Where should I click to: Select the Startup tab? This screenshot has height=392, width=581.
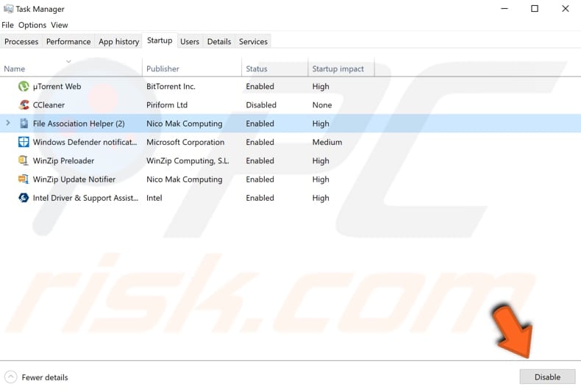(x=160, y=40)
